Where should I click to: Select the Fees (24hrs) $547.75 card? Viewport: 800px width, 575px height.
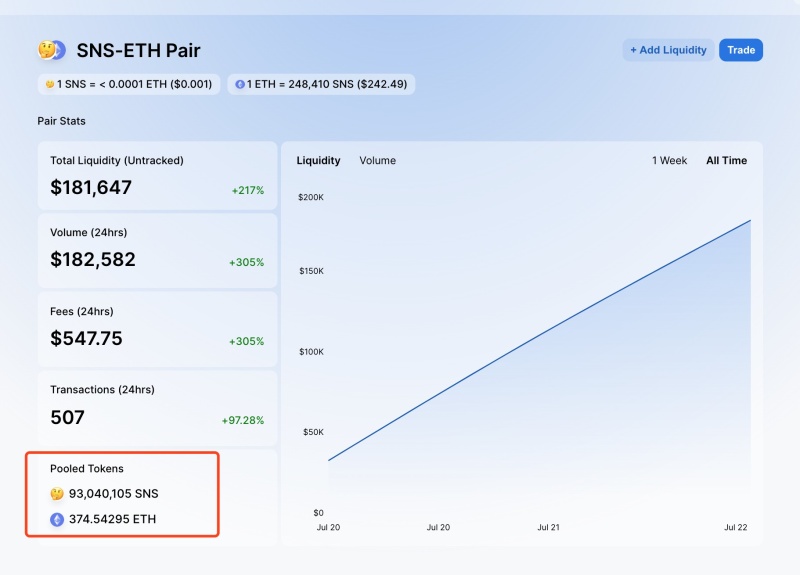tap(157, 326)
